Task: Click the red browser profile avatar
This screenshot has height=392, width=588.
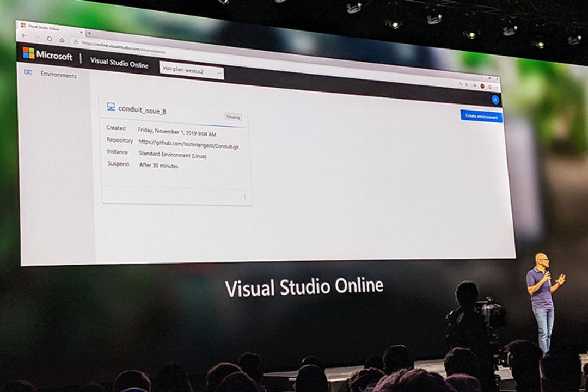Action: tap(482, 86)
